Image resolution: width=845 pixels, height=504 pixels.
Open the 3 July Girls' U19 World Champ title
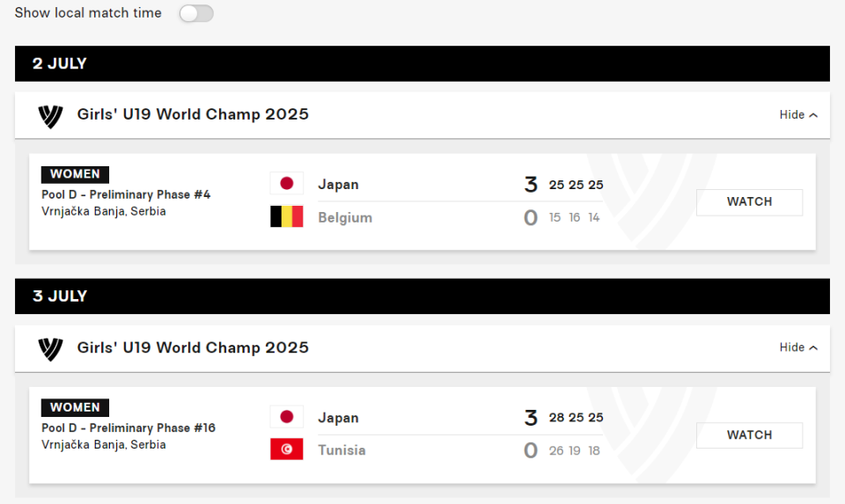coord(193,347)
